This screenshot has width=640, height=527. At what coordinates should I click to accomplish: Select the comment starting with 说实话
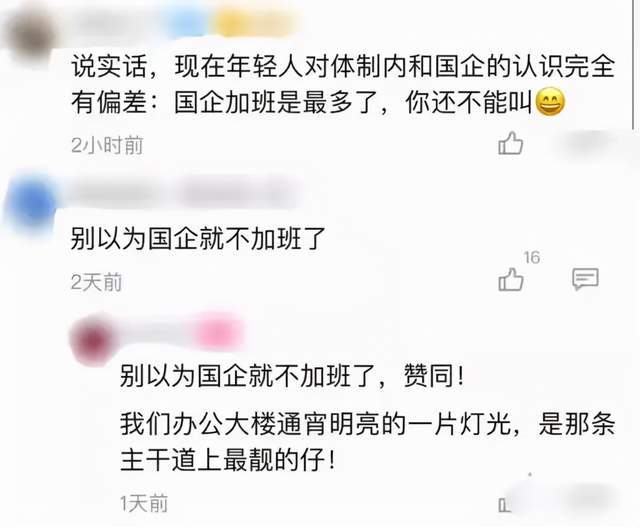coord(343,84)
